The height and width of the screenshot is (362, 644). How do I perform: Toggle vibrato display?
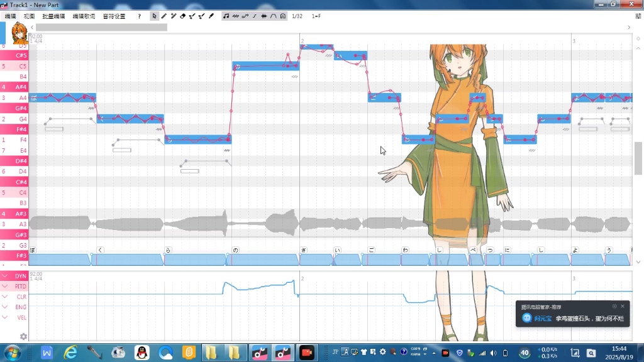coord(235,16)
